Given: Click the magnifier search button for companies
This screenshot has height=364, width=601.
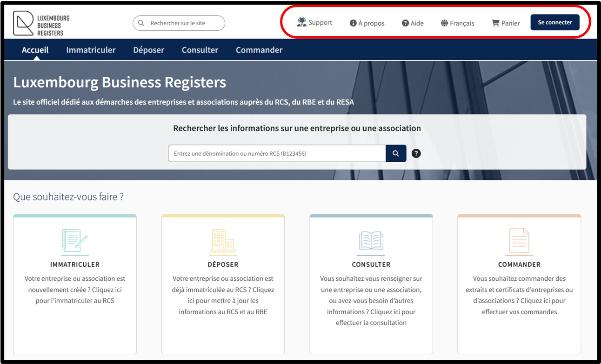Looking at the screenshot, I should tap(396, 153).
